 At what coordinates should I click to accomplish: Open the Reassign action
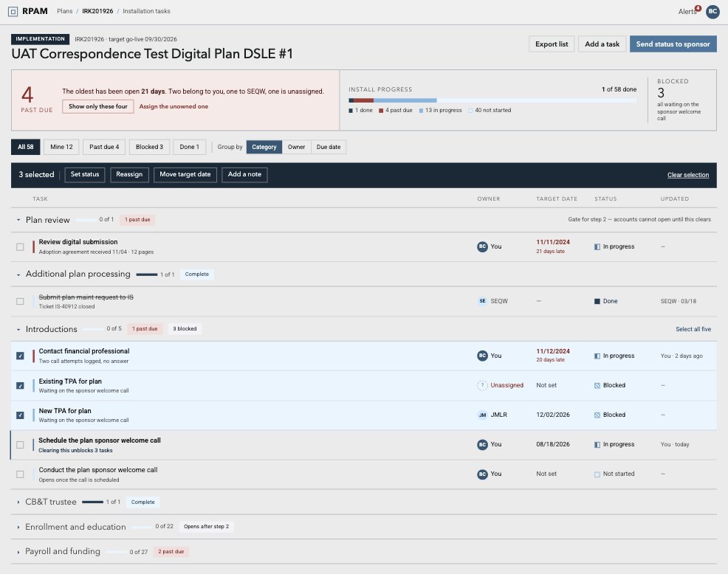129,174
